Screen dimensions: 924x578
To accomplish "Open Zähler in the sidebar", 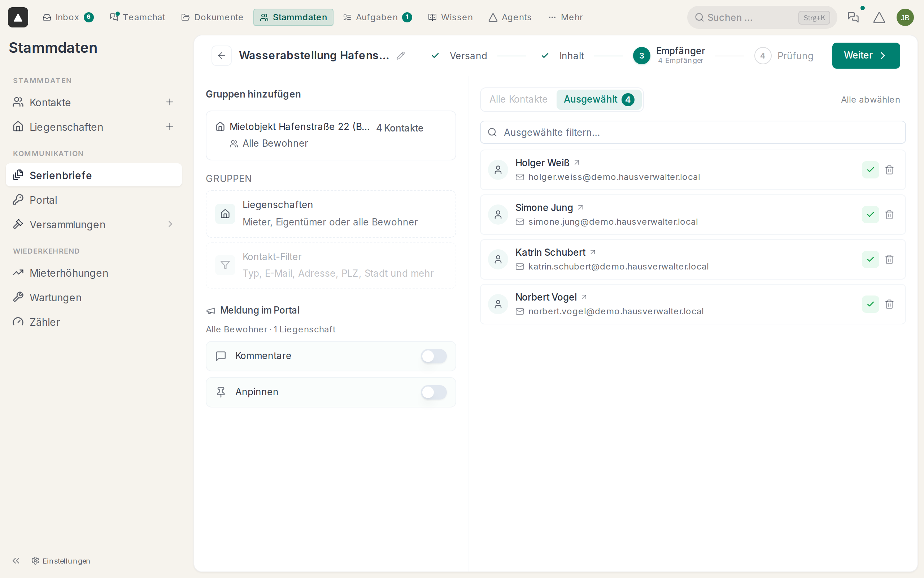I will 93,322.
